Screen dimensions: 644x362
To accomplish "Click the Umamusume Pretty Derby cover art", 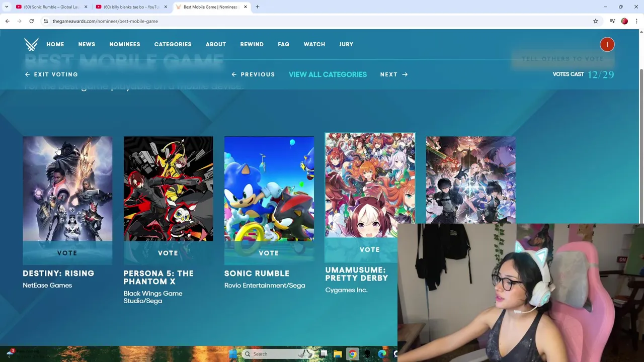I will [x=370, y=185].
